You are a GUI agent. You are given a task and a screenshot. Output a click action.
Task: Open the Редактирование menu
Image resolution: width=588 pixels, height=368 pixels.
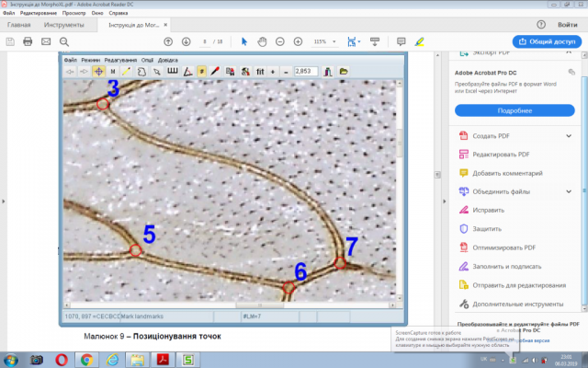pyautogui.click(x=39, y=13)
